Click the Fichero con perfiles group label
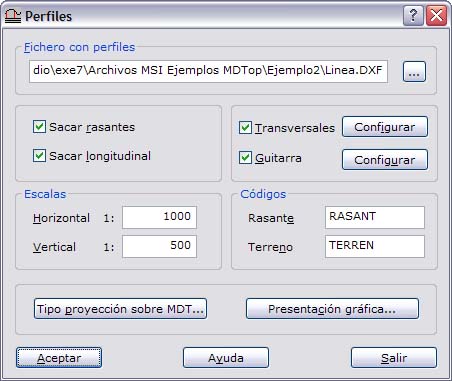The height and width of the screenshot is (381, 452). [79, 47]
